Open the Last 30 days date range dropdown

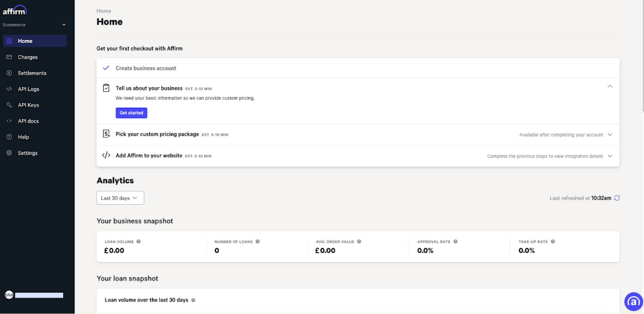pyautogui.click(x=120, y=198)
